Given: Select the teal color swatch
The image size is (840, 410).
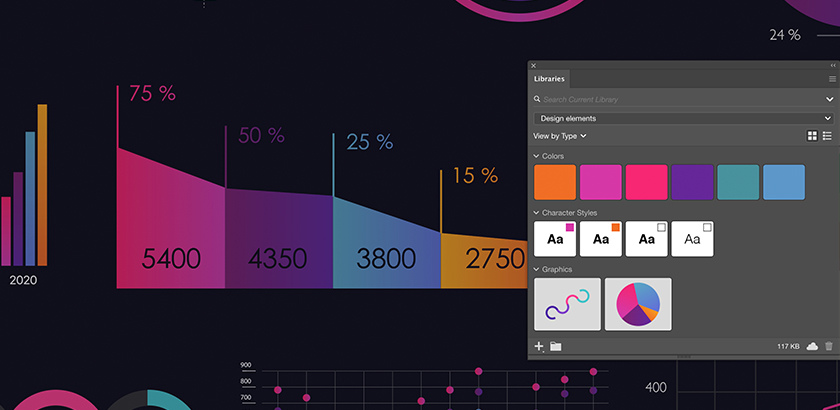Looking at the screenshot, I should tap(738, 182).
